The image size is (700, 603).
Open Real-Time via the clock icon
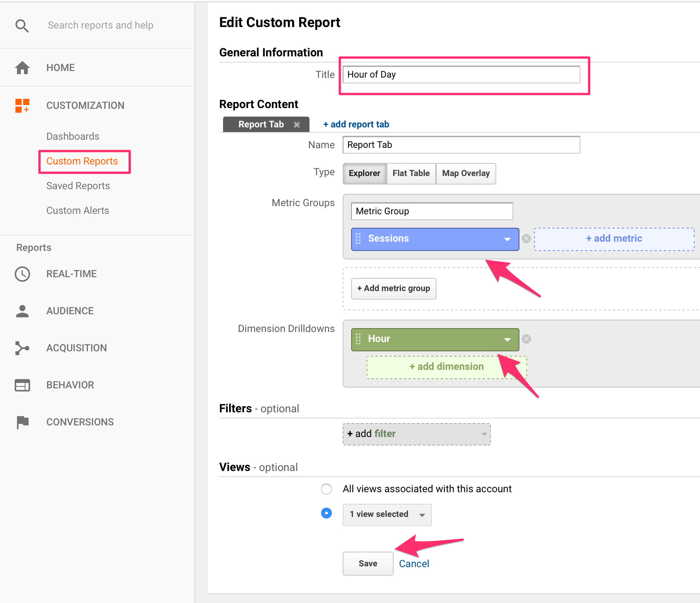[x=22, y=274]
